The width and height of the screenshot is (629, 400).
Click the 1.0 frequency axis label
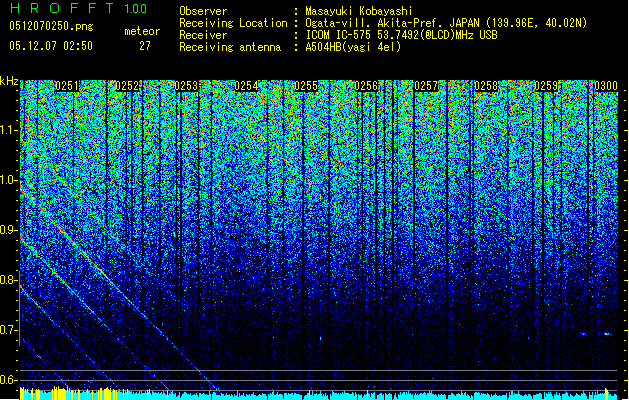(x=8, y=181)
